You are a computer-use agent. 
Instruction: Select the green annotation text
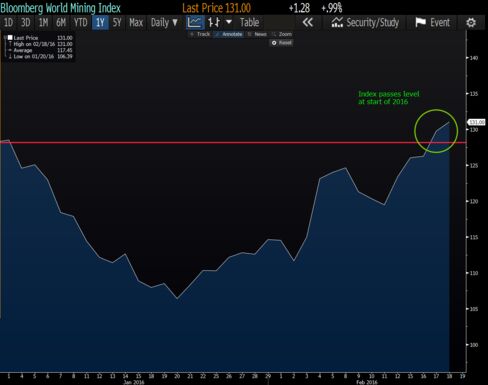tap(388, 98)
